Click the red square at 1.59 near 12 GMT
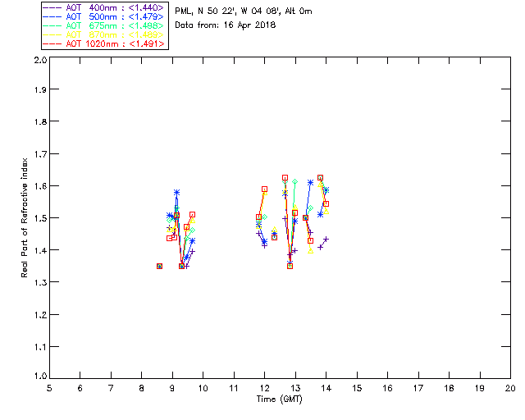This screenshot has height=420, width=525. [x=264, y=189]
